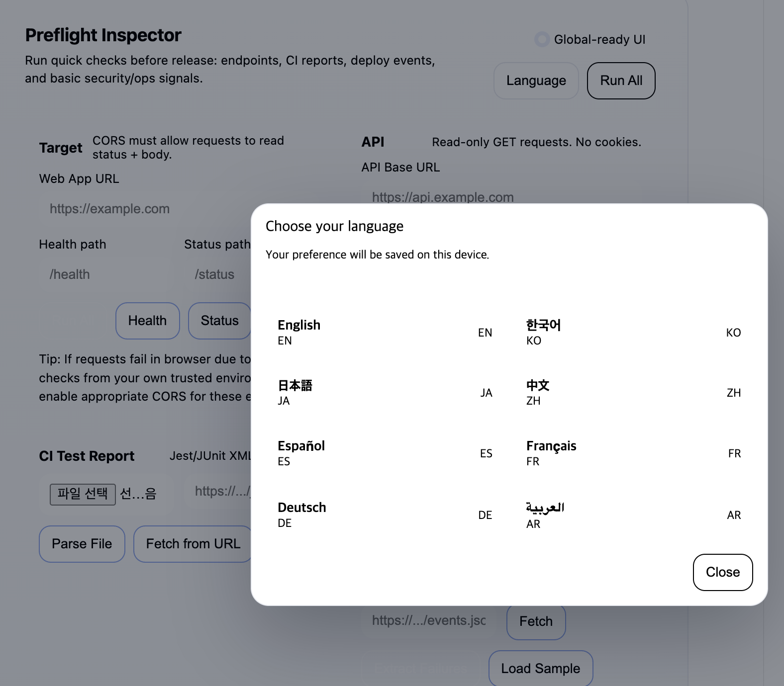Click the Run All button
This screenshot has width=784, height=686.
pos(621,81)
